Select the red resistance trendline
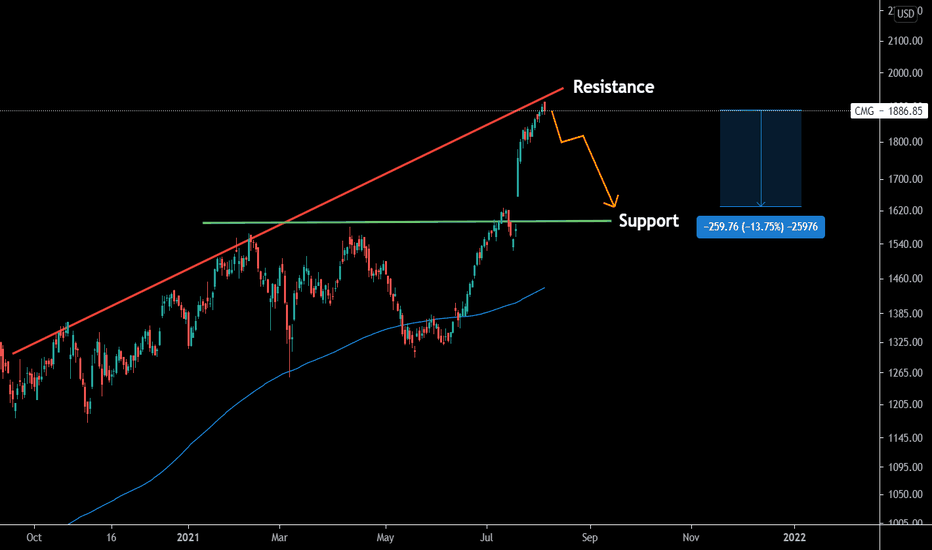Image resolution: width=932 pixels, height=550 pixels. 288,221
